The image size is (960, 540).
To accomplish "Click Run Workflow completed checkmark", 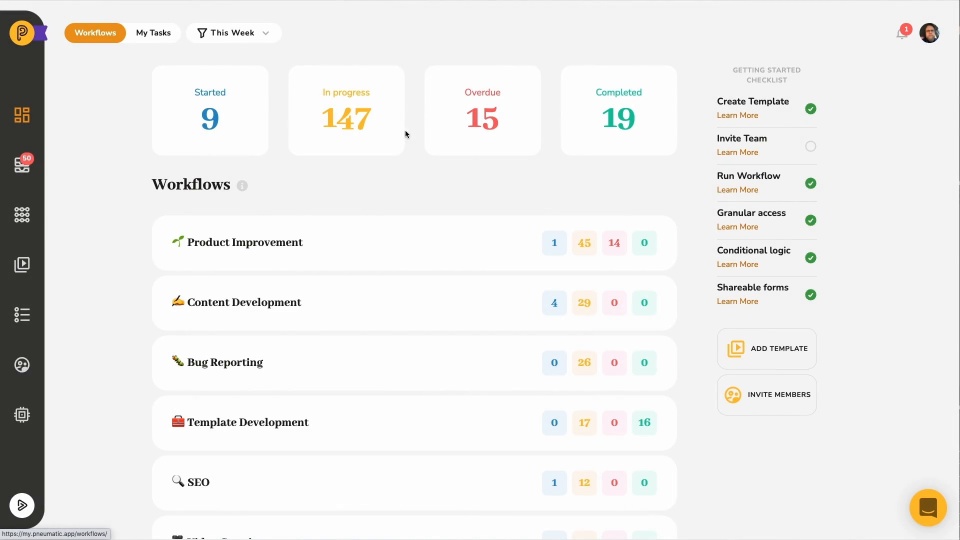I will [x=811, y=183].
